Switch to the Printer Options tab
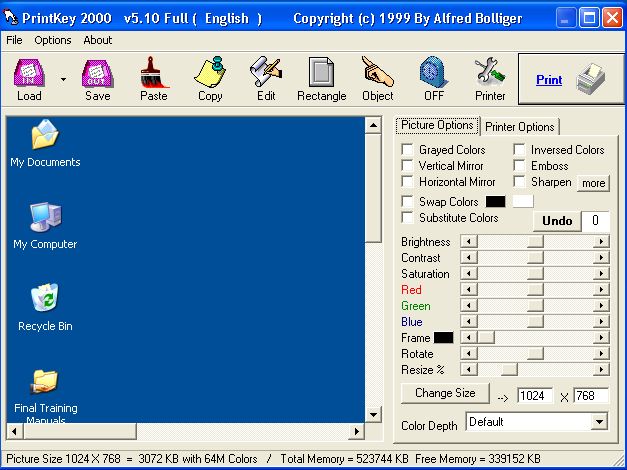The height and width of the screenshot is (470, 627). point(519,127)
